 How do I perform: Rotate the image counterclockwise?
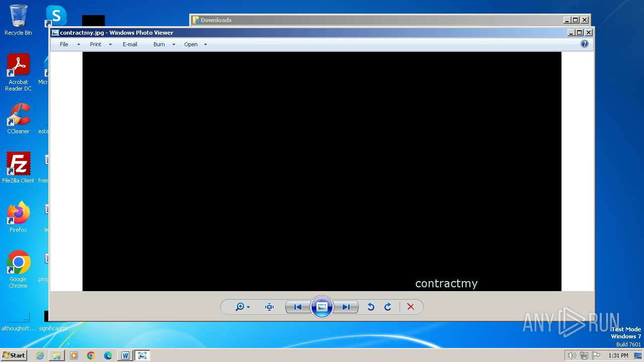tap(371, 307)
